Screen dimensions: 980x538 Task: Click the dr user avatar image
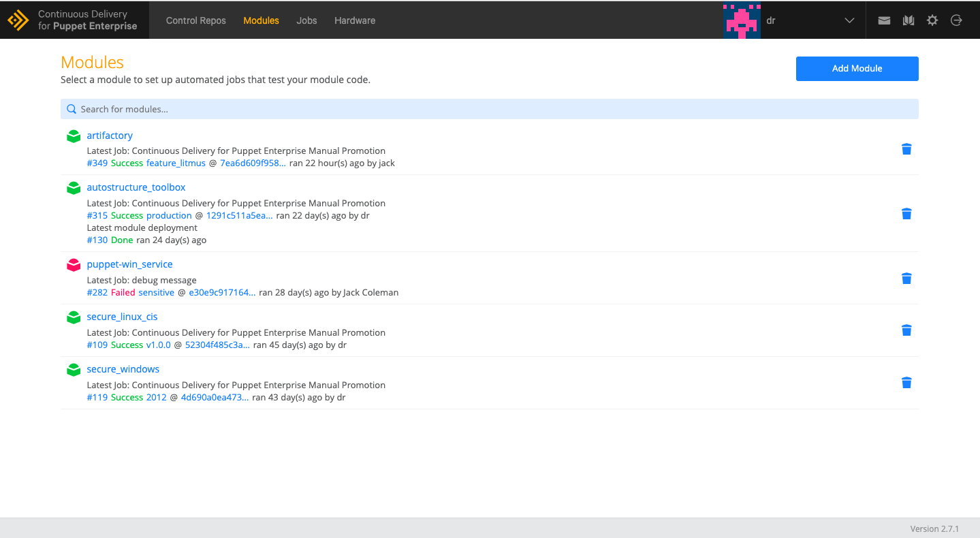pyautogui.click(x=742, y=20)
